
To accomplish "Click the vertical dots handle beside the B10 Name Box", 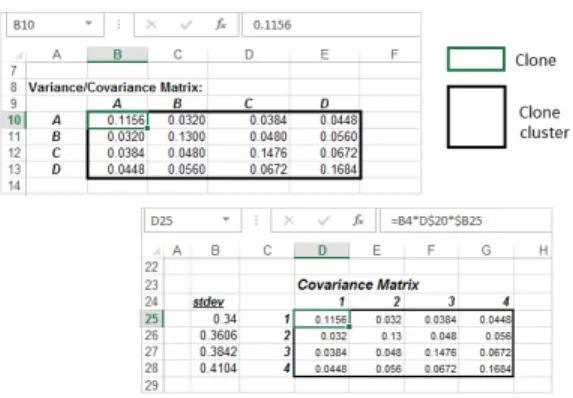I will tap(119, 24).
